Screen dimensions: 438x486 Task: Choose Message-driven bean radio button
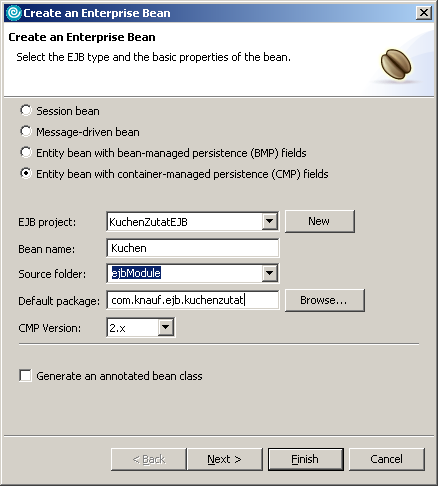[26, 131]
